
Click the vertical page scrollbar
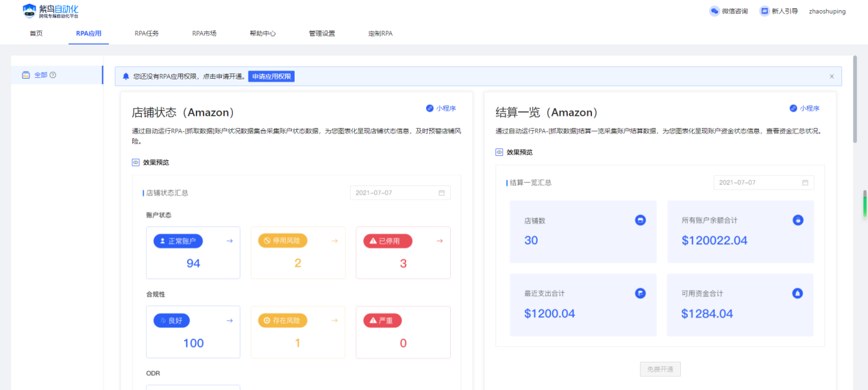[855, 99]
